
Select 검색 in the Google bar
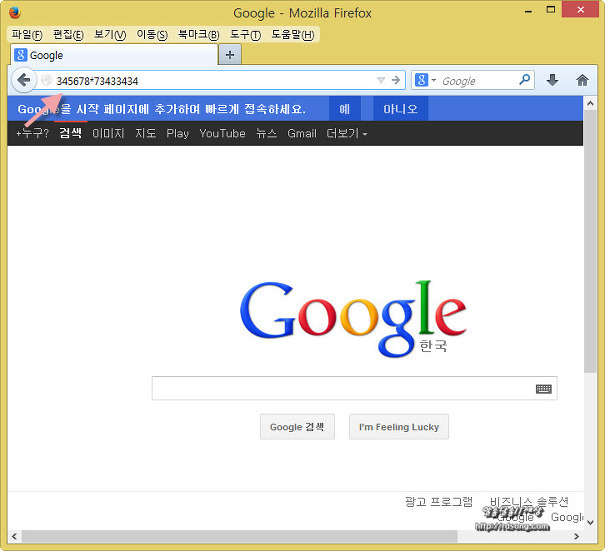tap(71, 133)
